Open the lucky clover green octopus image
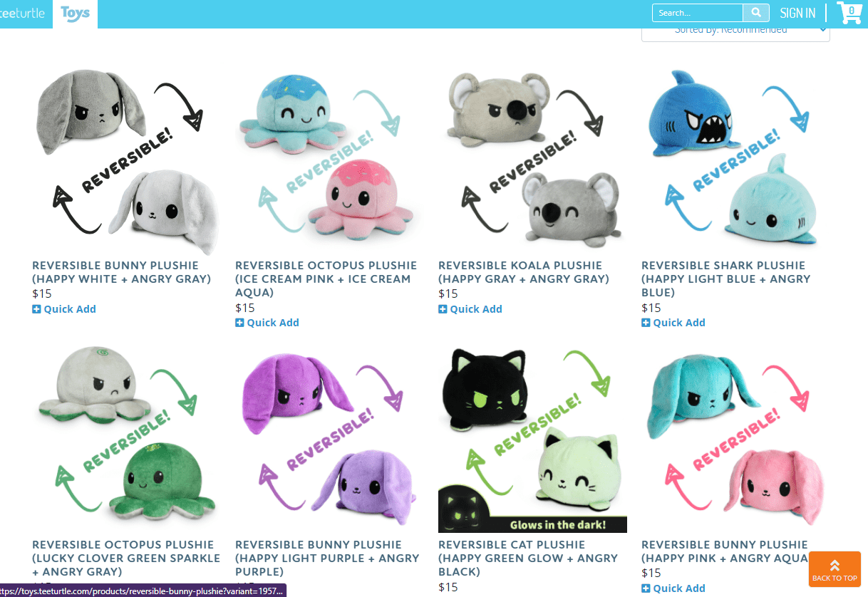This screenshot has height=597, width=868. pyautogui.click(x=126, y=438)
